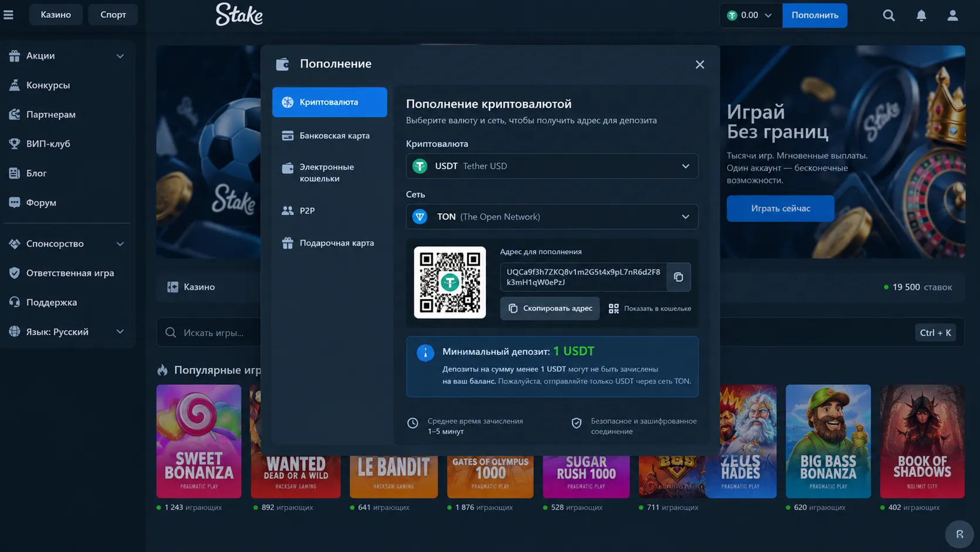
Task: Click the QR code image
Action: (450, 282)
